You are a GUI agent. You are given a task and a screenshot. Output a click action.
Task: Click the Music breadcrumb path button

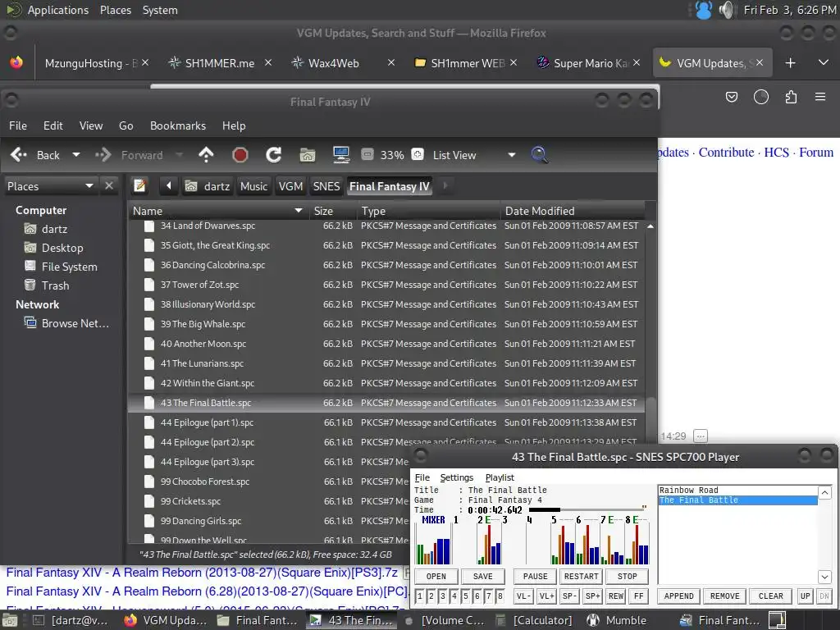(x=253, y=186)
